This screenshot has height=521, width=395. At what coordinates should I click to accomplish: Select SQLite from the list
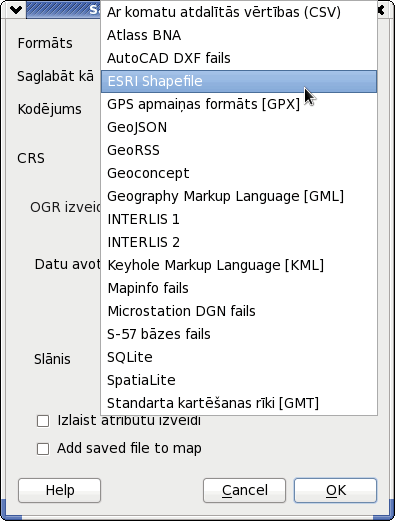coord(239,357)
